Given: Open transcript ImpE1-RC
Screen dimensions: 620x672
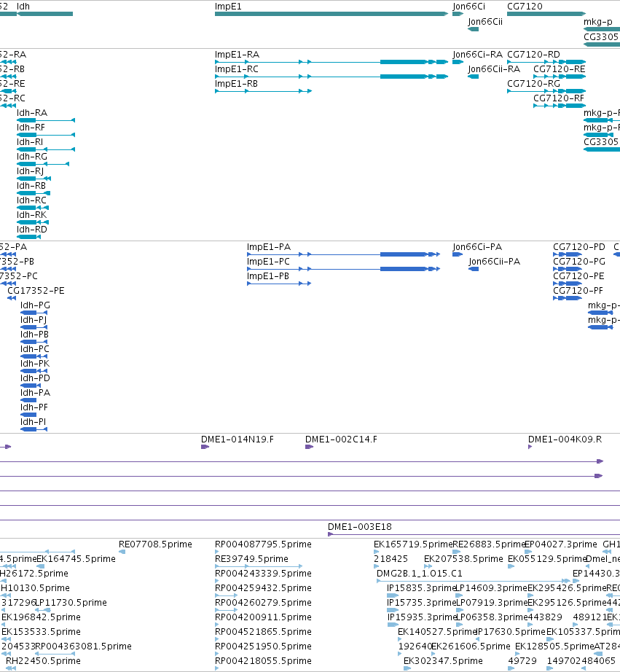Looking at the screenshot, I should [x=331, y=77].
